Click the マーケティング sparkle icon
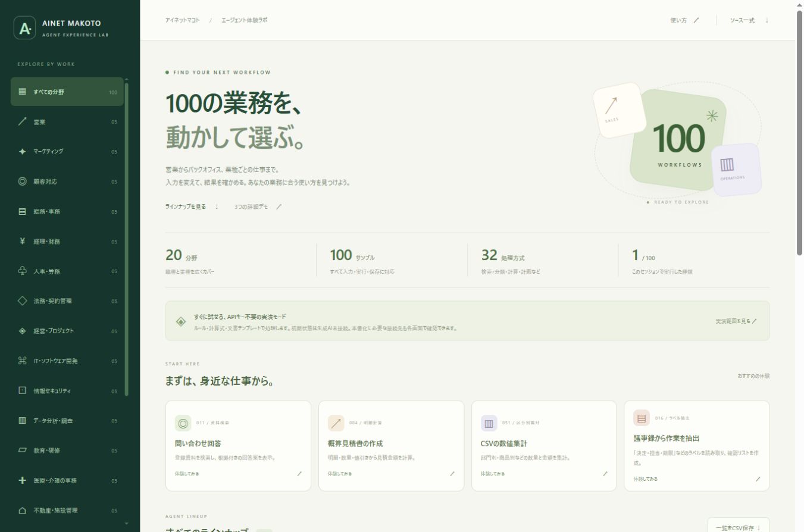The height and width of the screenshot is (532, 804). tap(23, 151)
